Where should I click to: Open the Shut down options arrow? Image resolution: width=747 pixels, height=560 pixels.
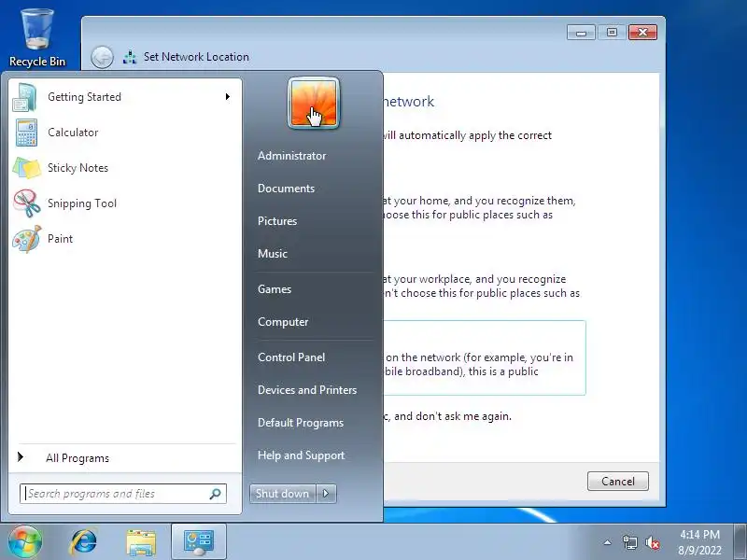point(326,494)
